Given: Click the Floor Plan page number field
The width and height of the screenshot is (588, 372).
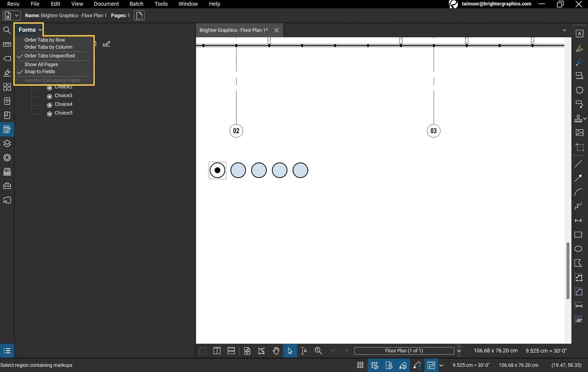Looking at the screenshot, I should pos(404,351).
